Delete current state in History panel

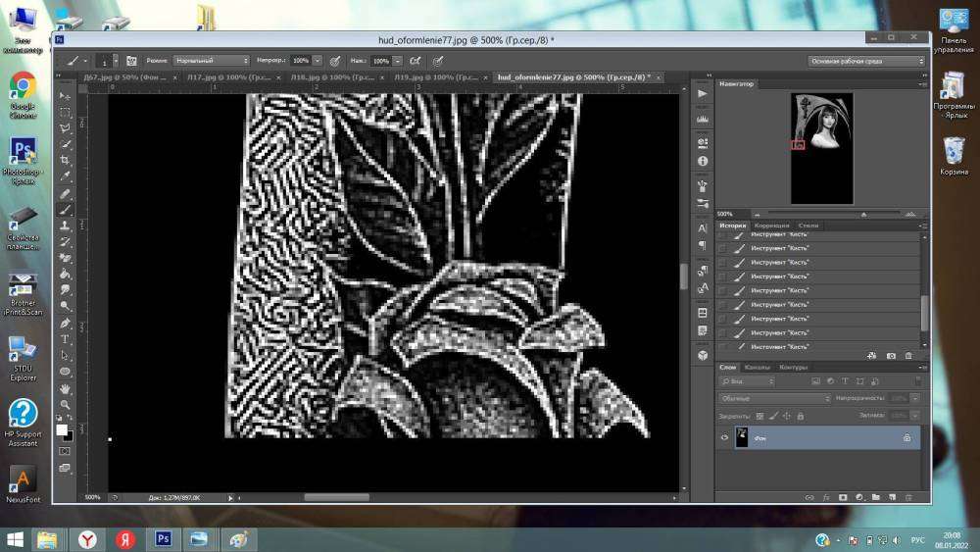coord(908,355)
